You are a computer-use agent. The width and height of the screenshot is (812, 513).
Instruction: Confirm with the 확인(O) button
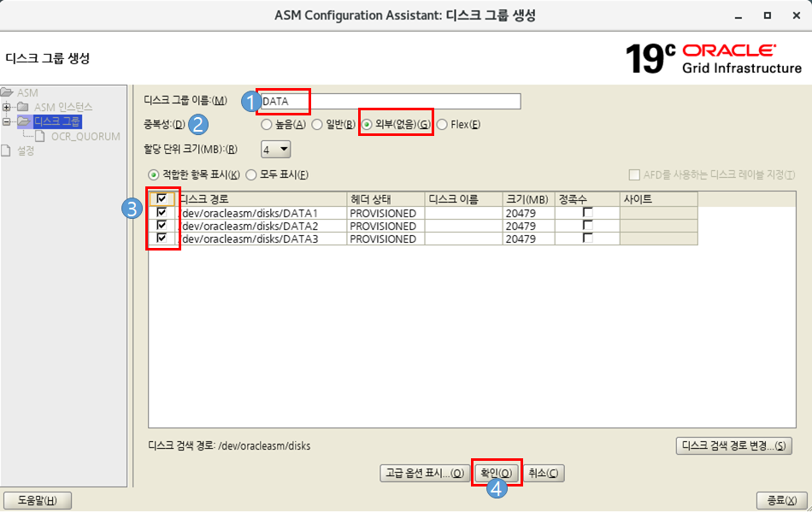click(x=496, y=473)
